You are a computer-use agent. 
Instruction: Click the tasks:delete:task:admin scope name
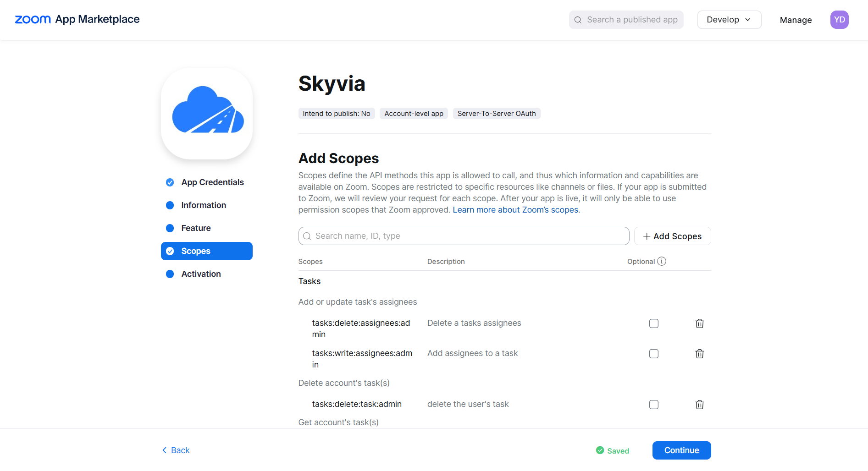pos(357,404)
